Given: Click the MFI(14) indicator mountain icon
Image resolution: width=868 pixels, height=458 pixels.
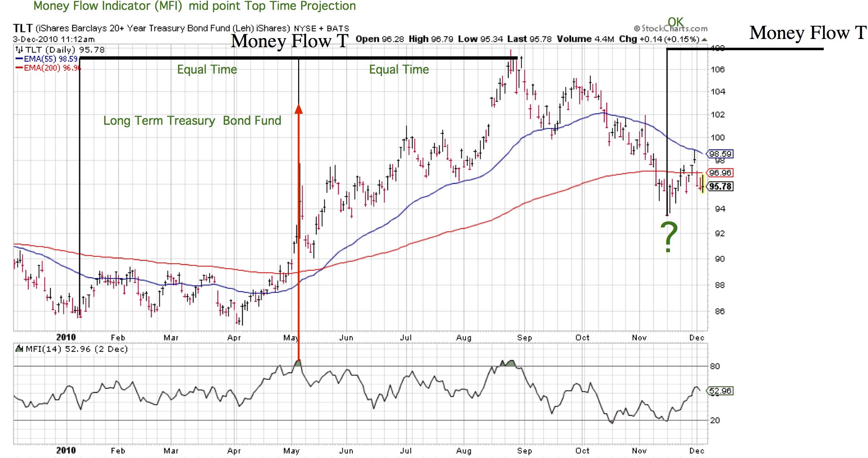Looking at the screenshot, I should pyautogui.click(x=19, y=349).
